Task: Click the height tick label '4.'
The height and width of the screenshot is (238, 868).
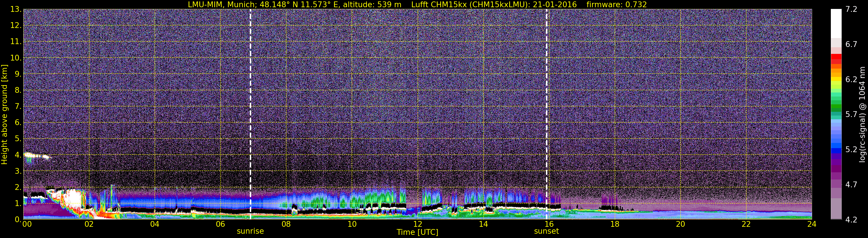Action: 18,155
